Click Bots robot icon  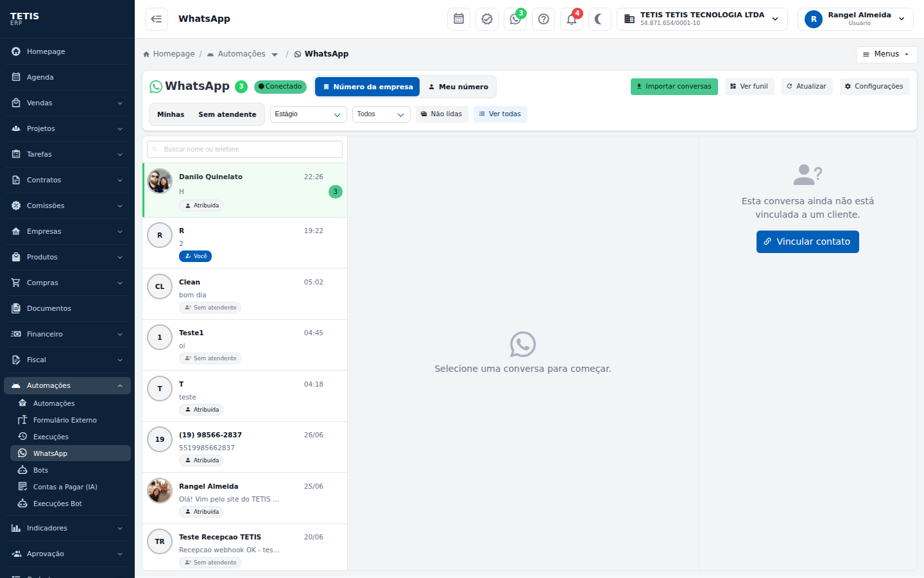(x=22, y=470)
